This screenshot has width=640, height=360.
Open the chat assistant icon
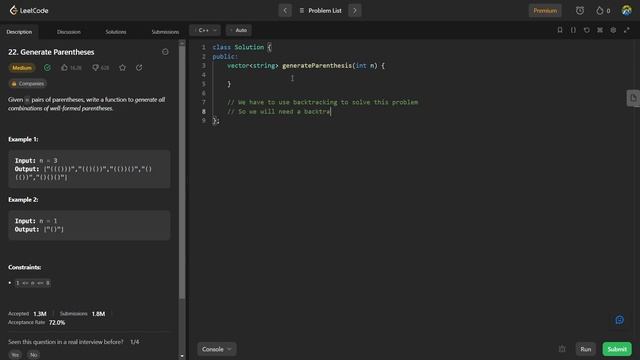tap(620, 320)
